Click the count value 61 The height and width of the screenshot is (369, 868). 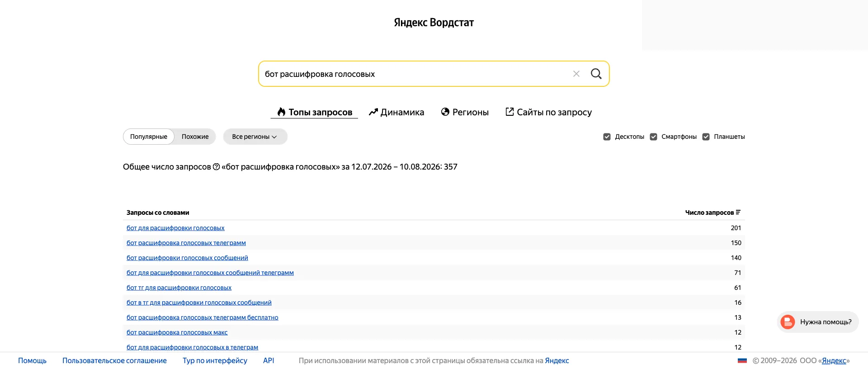coord(738,288)
